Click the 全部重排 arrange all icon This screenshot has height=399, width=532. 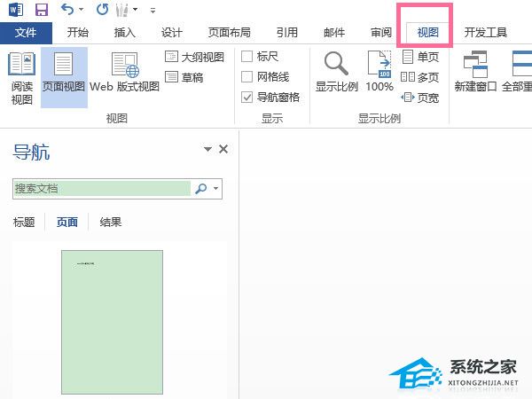coord(522,64)
